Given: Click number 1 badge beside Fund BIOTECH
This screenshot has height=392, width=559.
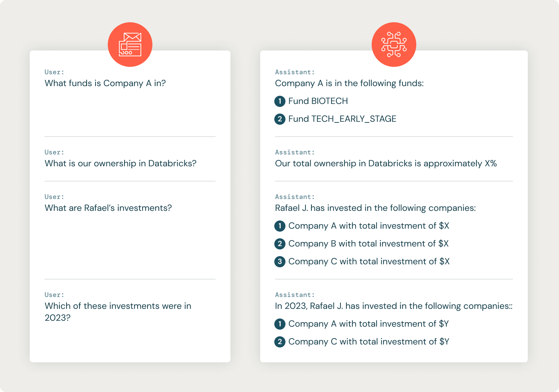Looking at the screenshot, I should click(x=280, y=101).
